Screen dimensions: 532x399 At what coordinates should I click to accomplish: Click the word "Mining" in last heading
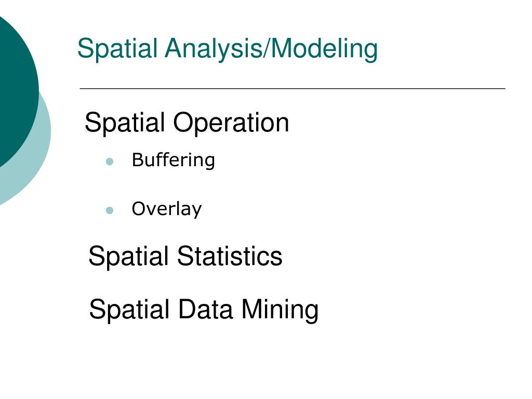[279, 310]
